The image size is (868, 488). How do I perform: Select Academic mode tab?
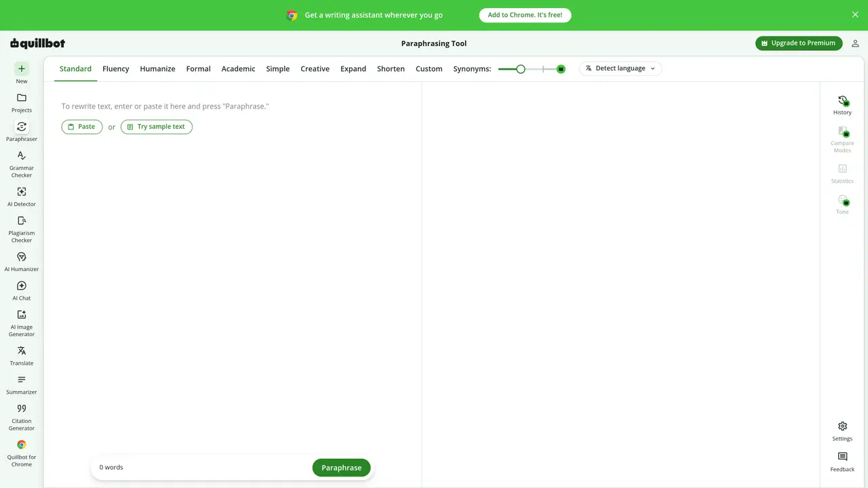point(239,69)
